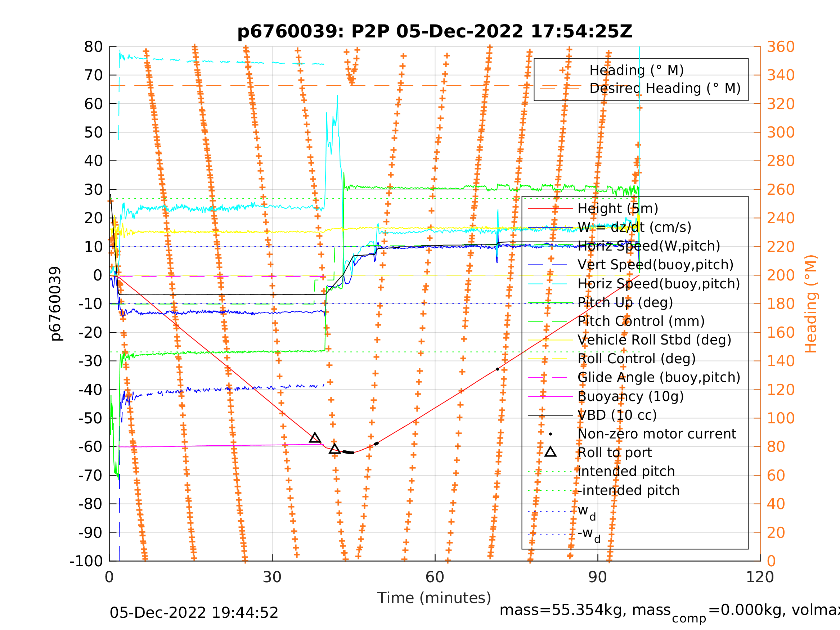Click the black dot marker in the legend
This screenshot has width=840, height=630.
[550, 434]
